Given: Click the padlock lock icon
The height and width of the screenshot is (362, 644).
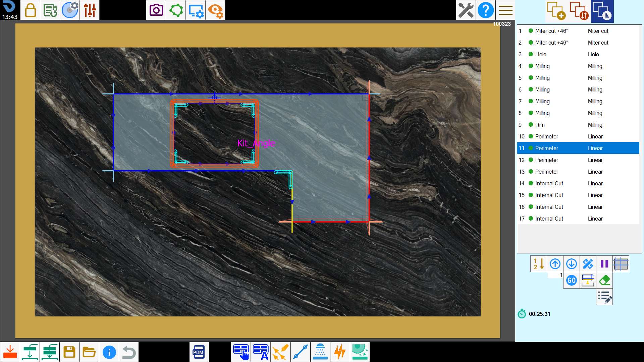Looking at the screenshot, I should [x=30, y=10].
